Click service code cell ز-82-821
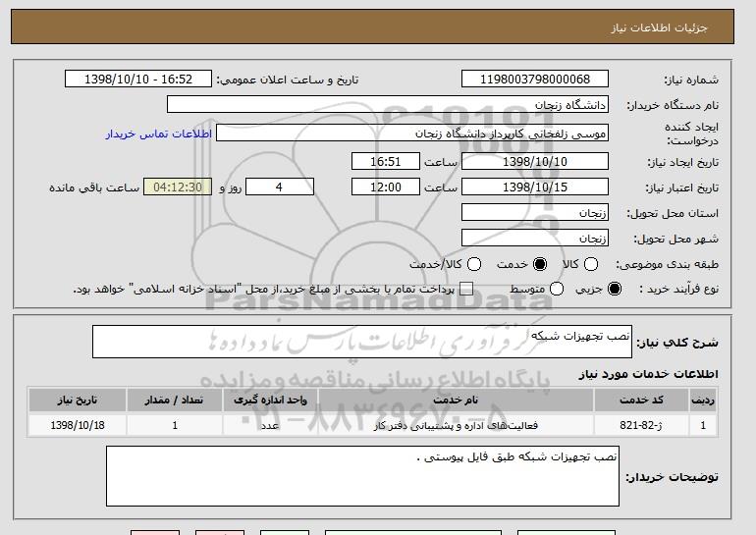The image size is (756, 535). point(641,426)
